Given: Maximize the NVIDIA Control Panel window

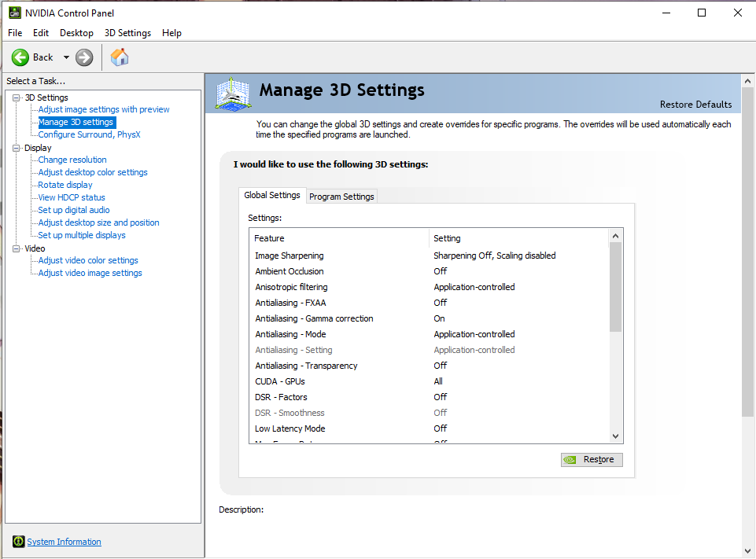Looking at the screenshot, I should point(702,13).
